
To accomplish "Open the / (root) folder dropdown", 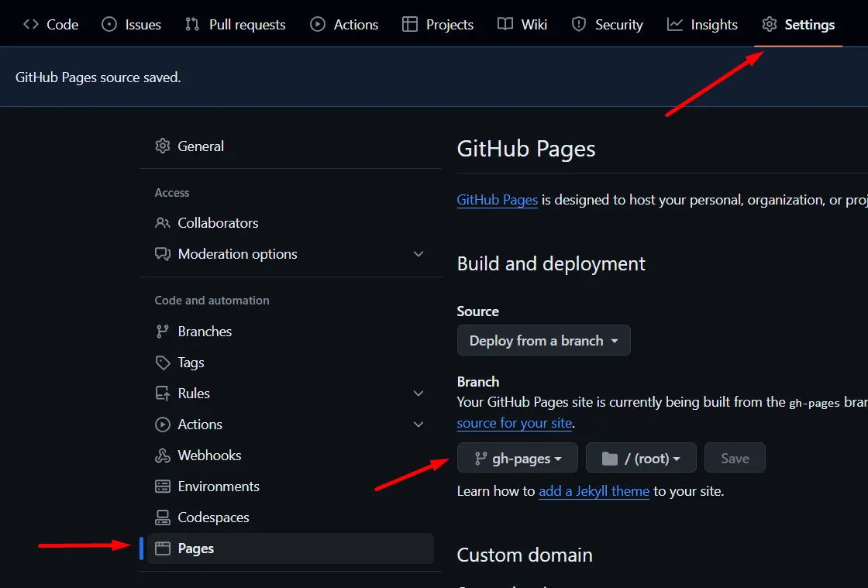I will point(641,458).
